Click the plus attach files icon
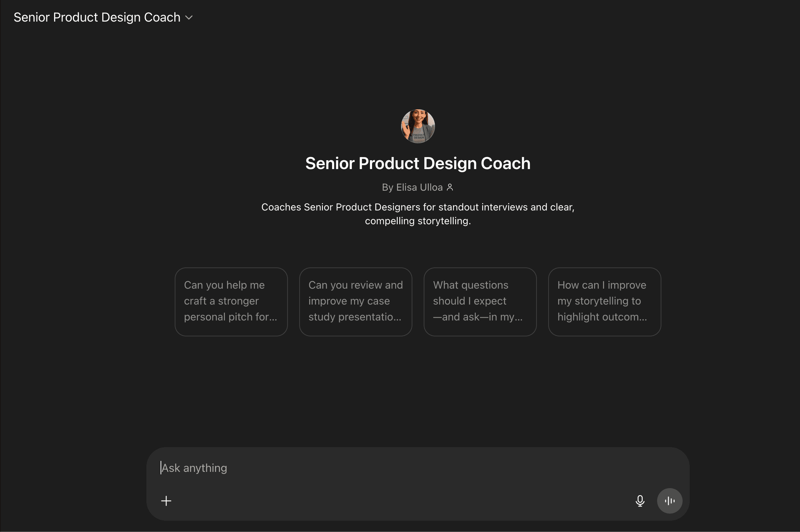The width and height of the screenshot is (800, 532). point(166,501)
